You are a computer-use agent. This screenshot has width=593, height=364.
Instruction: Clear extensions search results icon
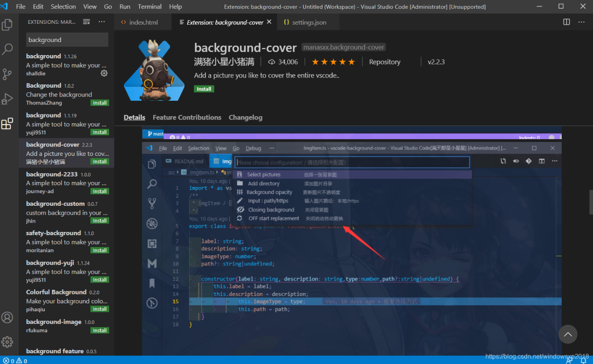tap(86, 22)
